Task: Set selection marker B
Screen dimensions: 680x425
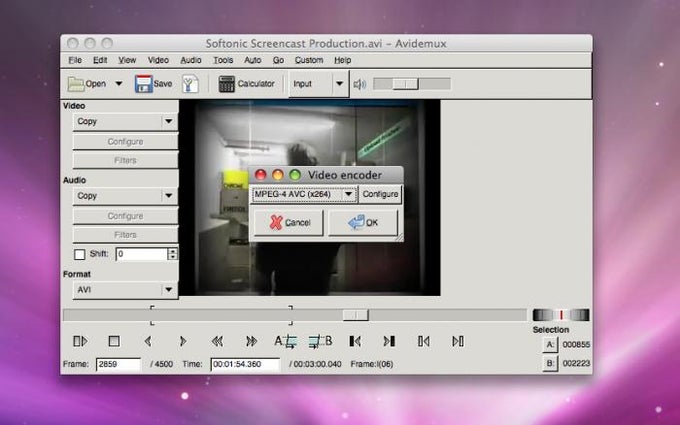Action: point(320,341)
